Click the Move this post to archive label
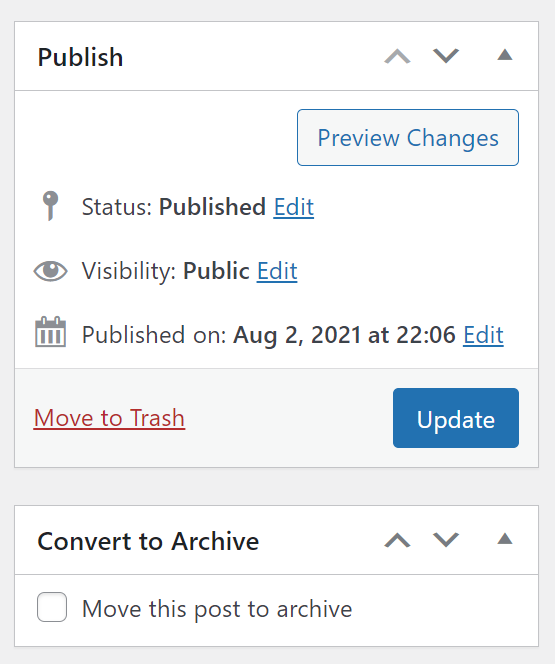Viewport: 555px width, 664px height. tap(217, 609)
